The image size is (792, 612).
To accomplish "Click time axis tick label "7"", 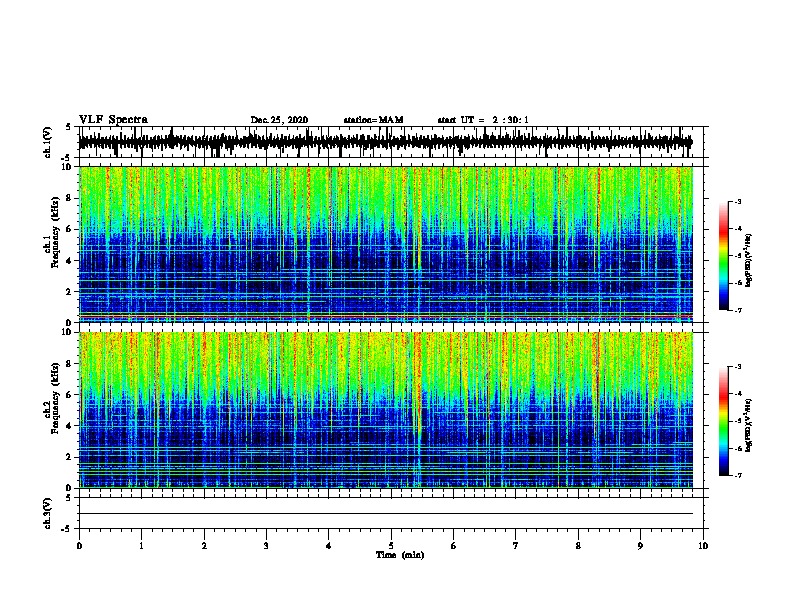I will pos(516,546).
